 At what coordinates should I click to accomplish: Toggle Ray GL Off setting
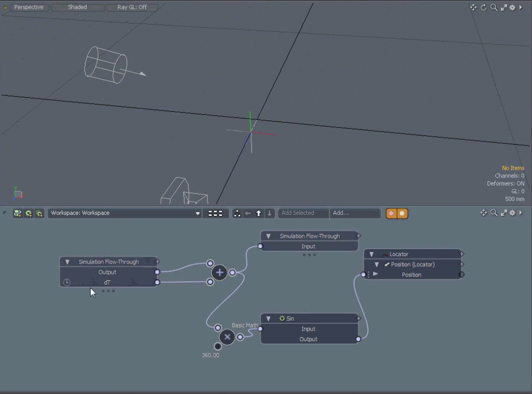(132, 7)
